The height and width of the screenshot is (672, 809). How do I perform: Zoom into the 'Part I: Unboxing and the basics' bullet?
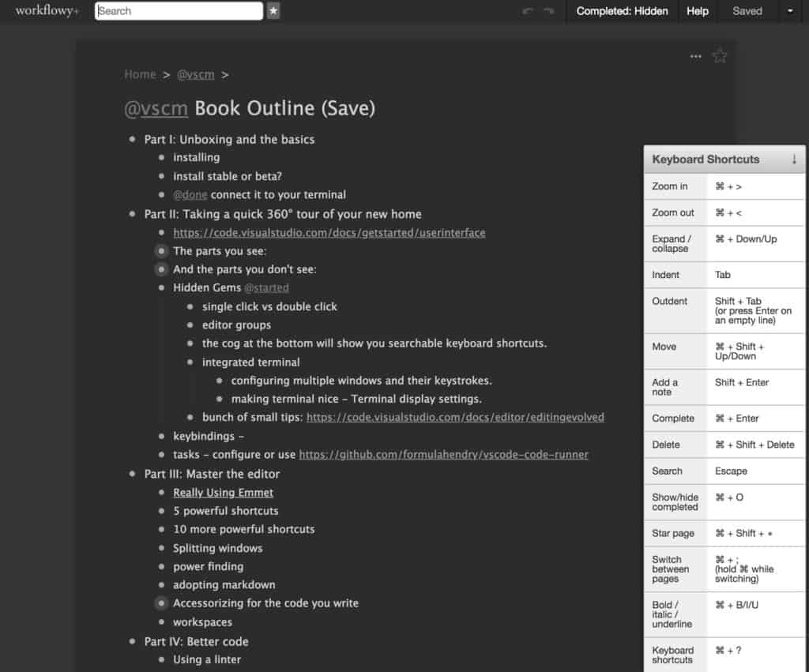pyautogui.click(x=131, y=139)
